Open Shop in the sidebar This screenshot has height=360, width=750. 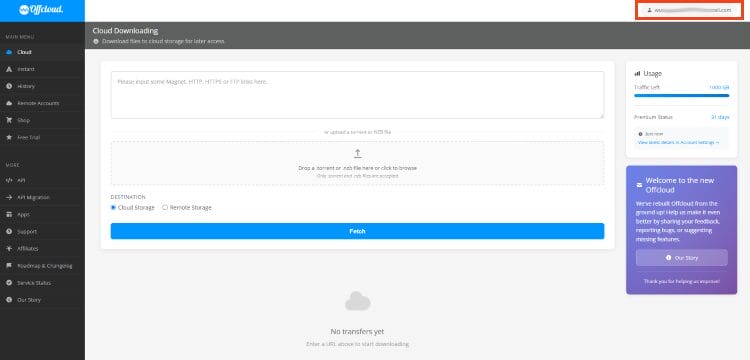click(x=42, y=120)
